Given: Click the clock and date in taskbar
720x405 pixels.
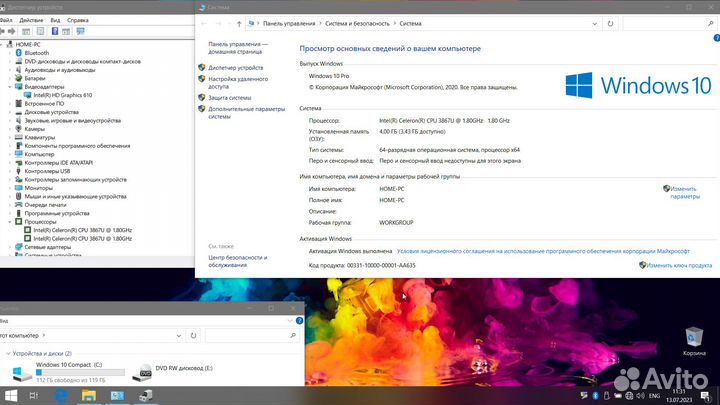Looking at the screenshot, I should tap(679, 396).
